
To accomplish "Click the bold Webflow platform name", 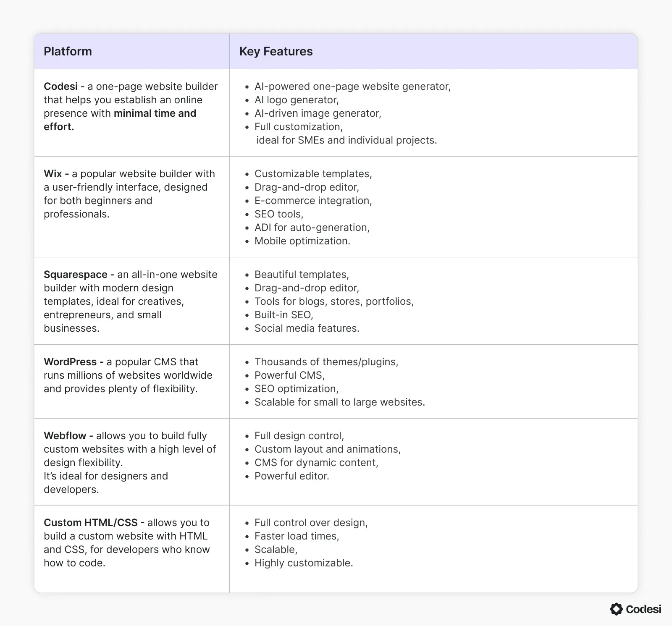I will click(x=65, y=435).
